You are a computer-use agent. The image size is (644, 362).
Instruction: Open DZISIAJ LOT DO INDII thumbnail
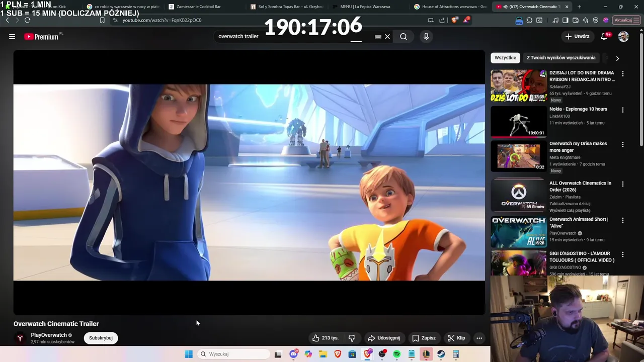[519, 85]
